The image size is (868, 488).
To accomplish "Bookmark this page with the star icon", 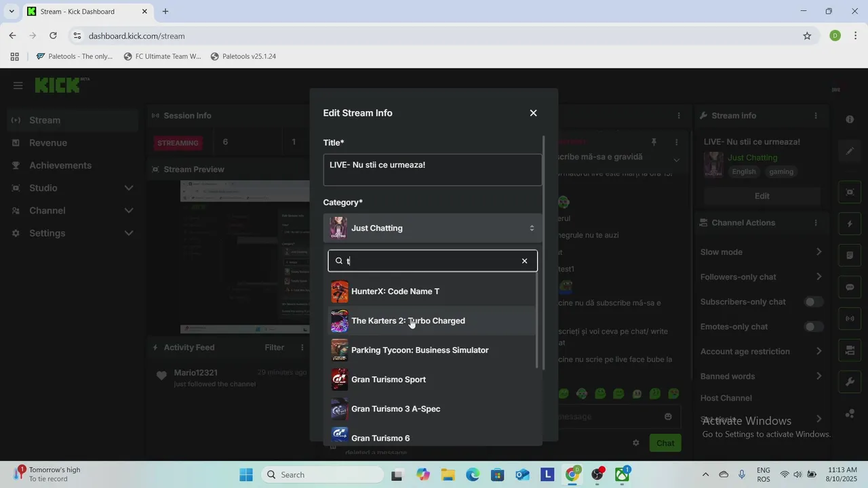I will tap(807, 36).
